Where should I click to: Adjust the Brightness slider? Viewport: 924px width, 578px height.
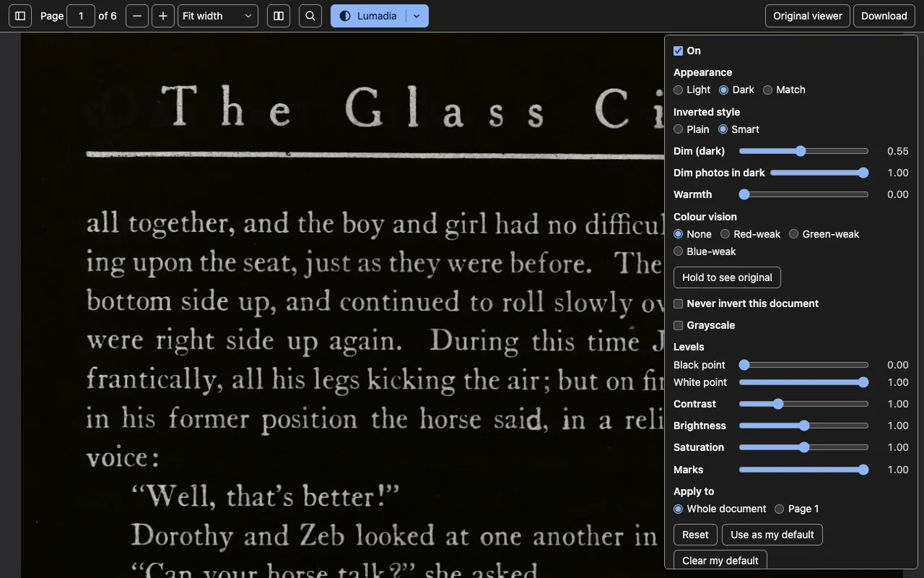[803, 426]
